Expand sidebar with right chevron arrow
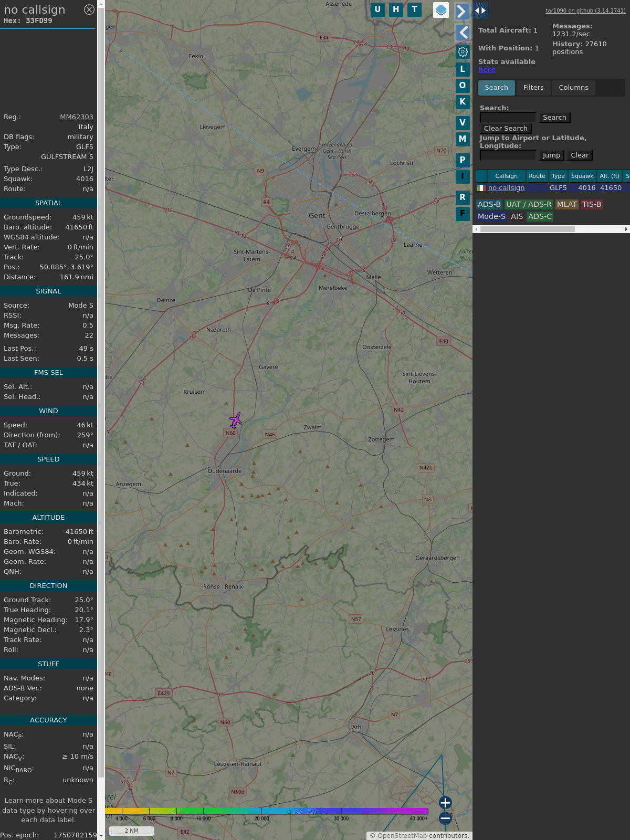 click(x=462, y=11)
